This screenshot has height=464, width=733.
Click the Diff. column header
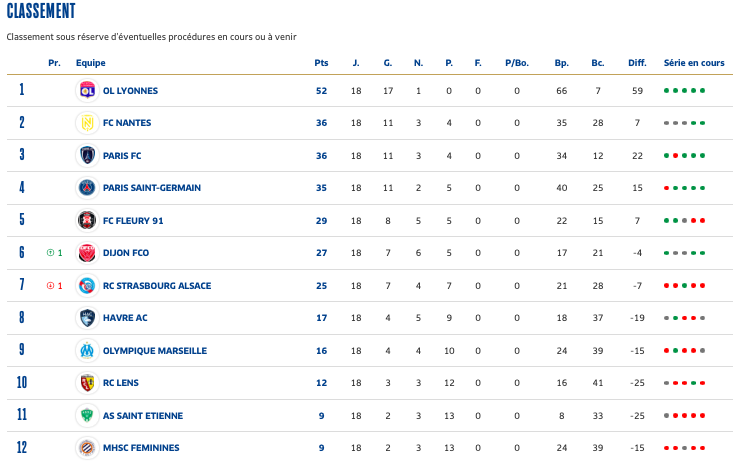(x=637, y=63)
